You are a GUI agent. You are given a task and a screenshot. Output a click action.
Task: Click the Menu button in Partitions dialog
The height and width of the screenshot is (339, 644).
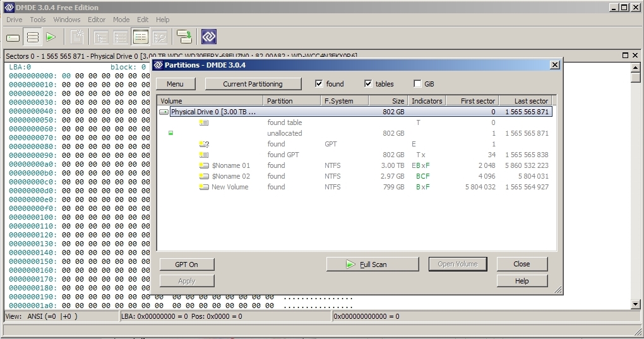[x=175, y=84]
